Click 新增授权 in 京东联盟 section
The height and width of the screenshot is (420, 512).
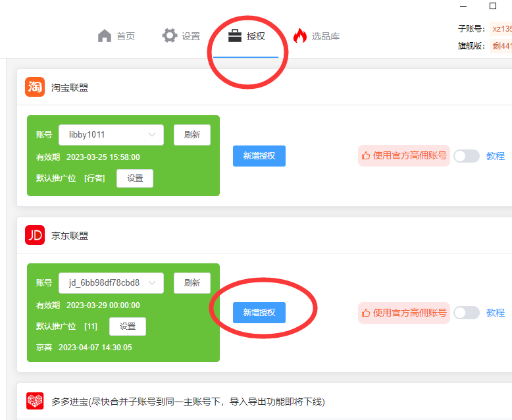[259, 313]
